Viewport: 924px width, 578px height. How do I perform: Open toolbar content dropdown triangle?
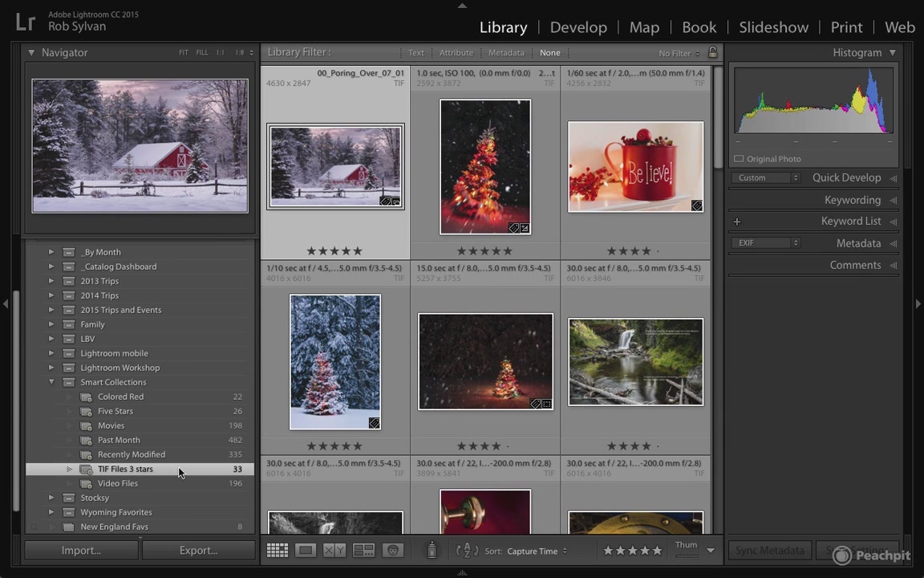(711, 550)
